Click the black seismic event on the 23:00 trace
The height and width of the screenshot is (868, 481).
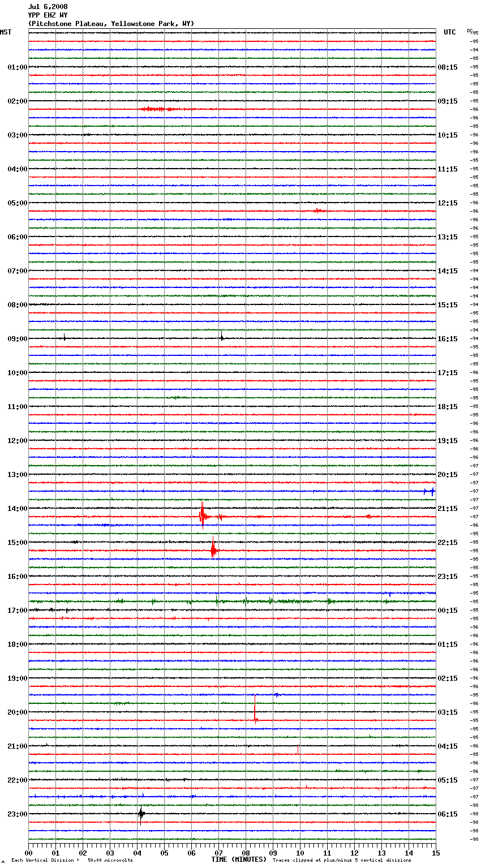141,815
